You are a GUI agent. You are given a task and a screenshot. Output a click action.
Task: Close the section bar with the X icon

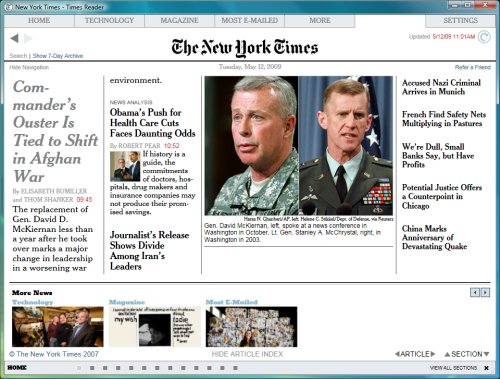pos(486,368)
